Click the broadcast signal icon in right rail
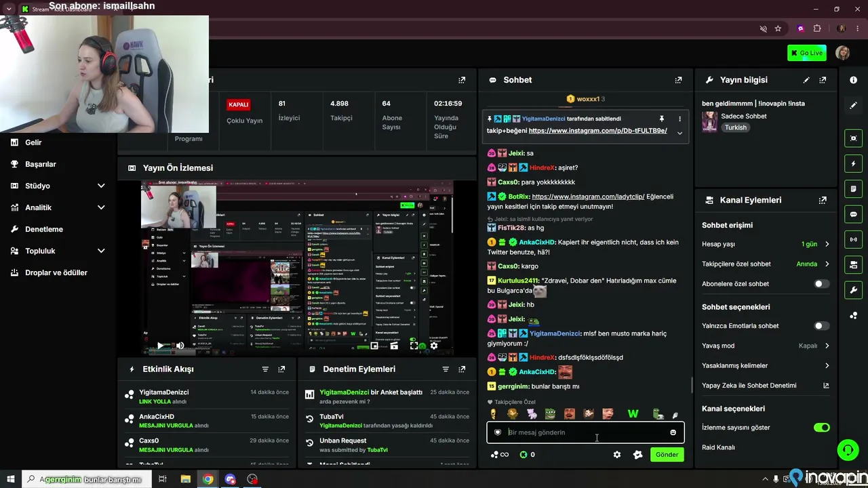 tap(853, 239)
